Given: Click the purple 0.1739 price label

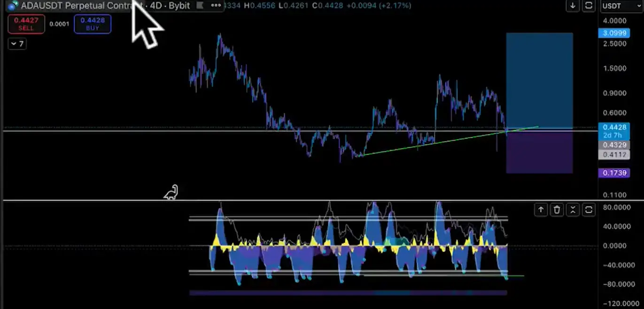Looking at the screenshot, I should (613, 173).
